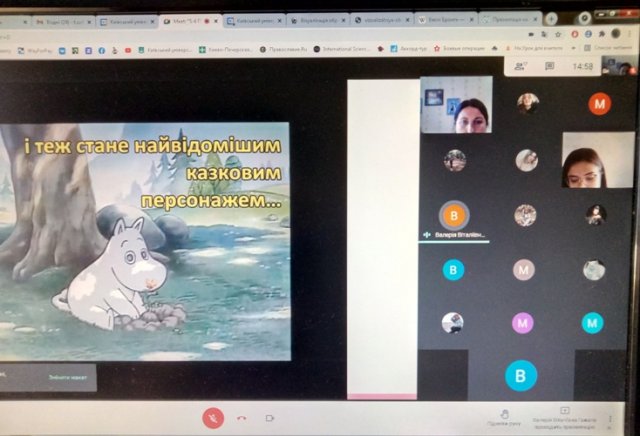The image size is (640, 436).
Task: Open the chat panel icon beside the clock
Action: [x=550, y=66]
